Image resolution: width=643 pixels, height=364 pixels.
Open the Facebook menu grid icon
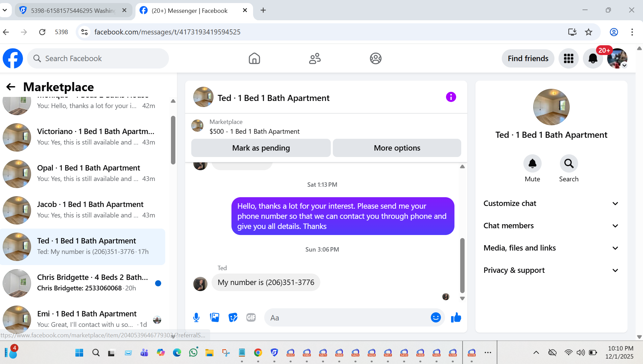click(x=569, y=58)
